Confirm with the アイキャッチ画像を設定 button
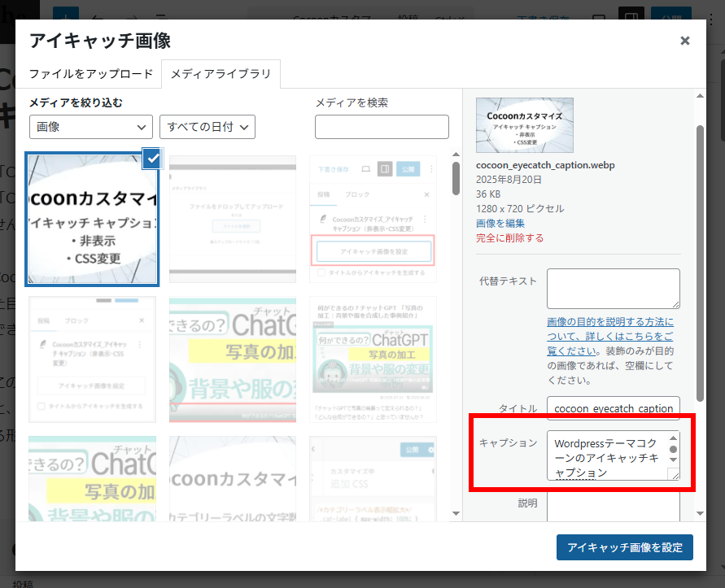The image size is (725, 588). tap(625, 547)
